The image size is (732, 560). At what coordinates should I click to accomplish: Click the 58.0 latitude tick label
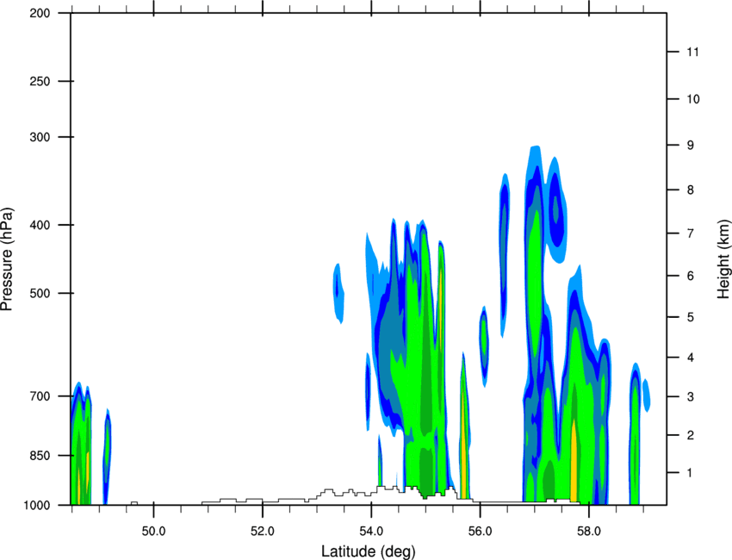(x=589, y=532)
